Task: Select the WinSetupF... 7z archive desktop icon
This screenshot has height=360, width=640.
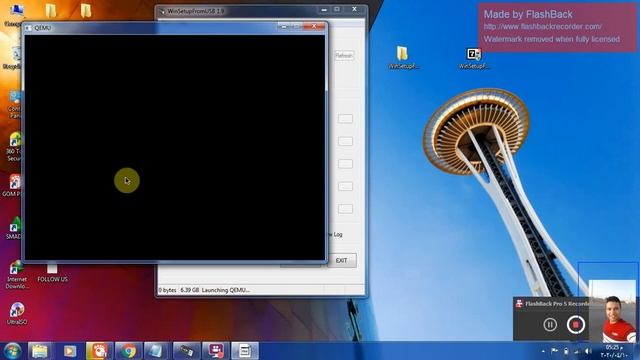Action: [x=473, y=58]
